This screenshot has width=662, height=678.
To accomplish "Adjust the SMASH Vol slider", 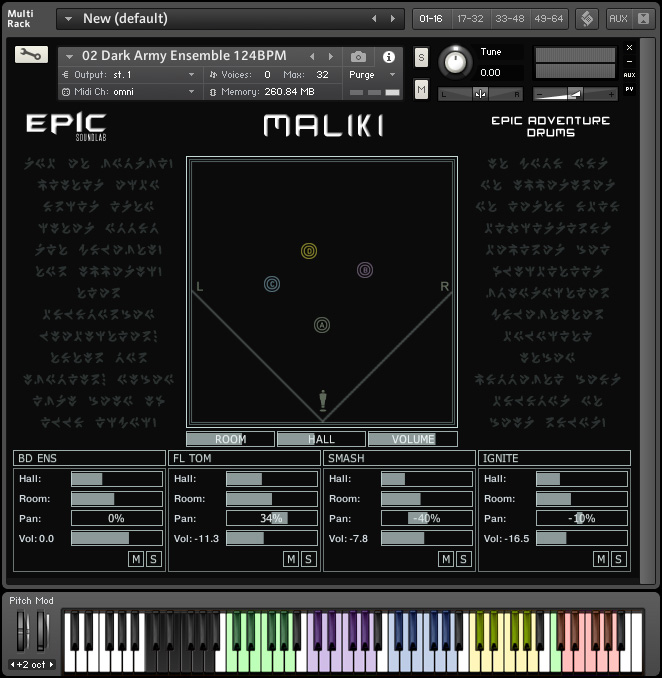I will pos(427,538).
